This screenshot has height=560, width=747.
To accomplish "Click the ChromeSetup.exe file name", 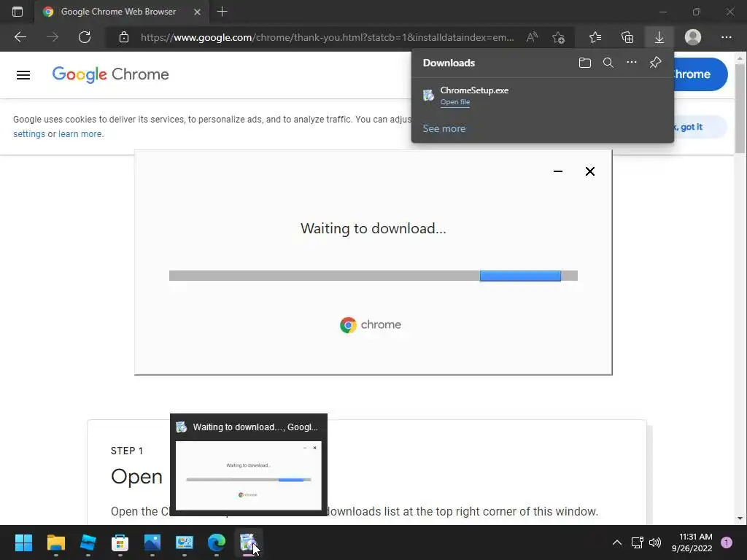I will click(474, 90).
